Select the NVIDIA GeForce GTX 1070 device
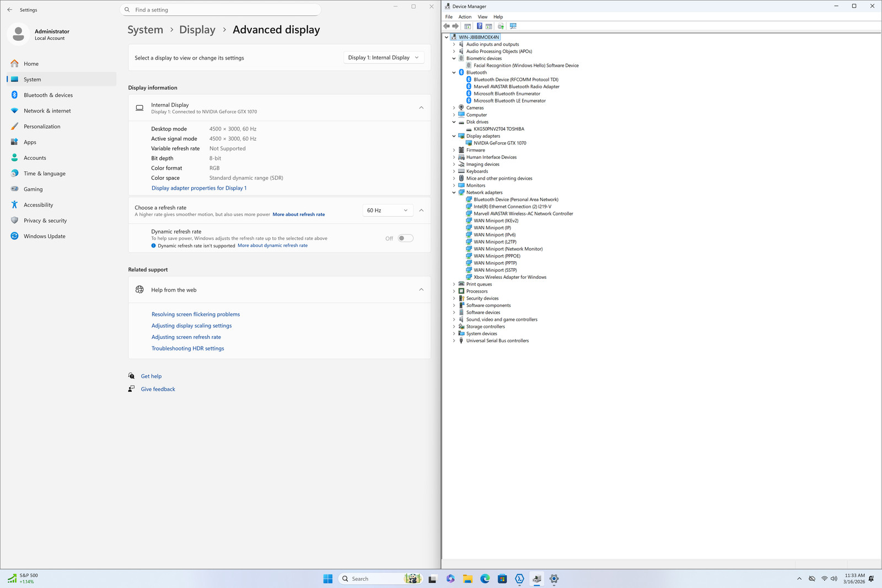 click(499, 143)
